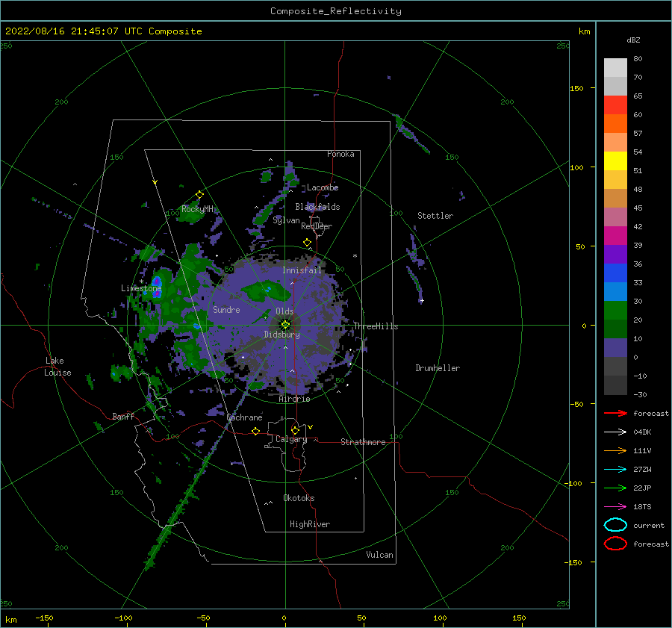Click the 18TS legend text

642,507
